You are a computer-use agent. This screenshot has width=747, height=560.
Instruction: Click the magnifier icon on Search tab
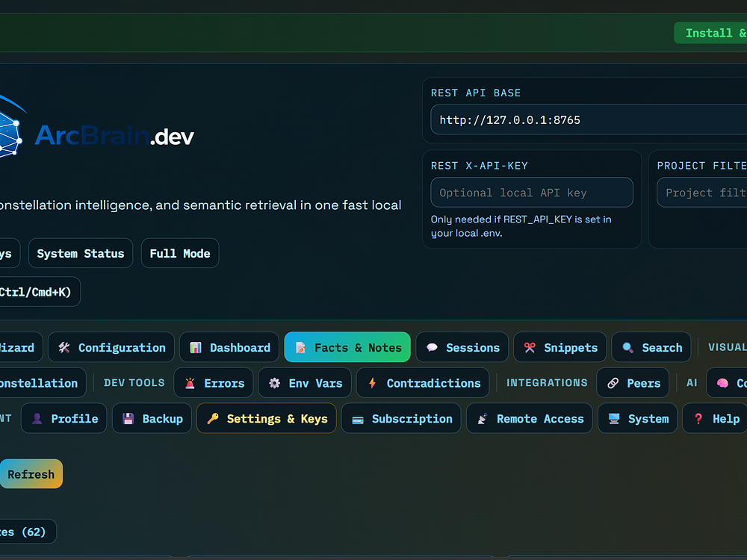(628, 348)
